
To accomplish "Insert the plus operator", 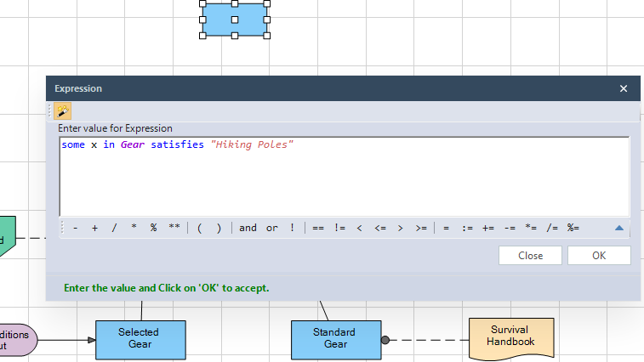I will pyautogui.click(x=94, y=228).
